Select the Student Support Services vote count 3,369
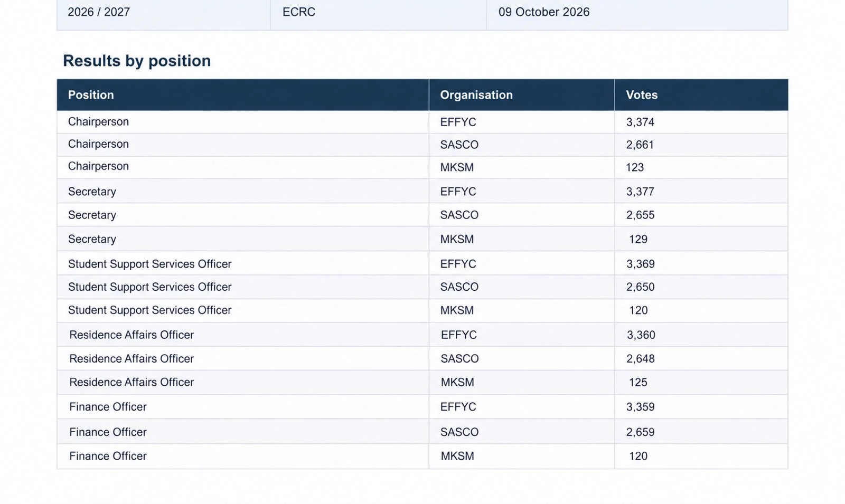The height and width of the screenshot is (504, 845). pyautogui.click(x=641, y=264)
